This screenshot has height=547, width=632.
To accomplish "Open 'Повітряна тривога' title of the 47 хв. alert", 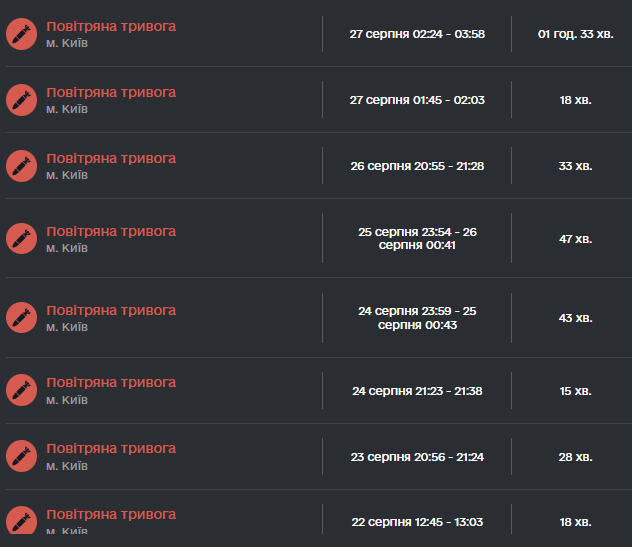I will pos(111,231).
